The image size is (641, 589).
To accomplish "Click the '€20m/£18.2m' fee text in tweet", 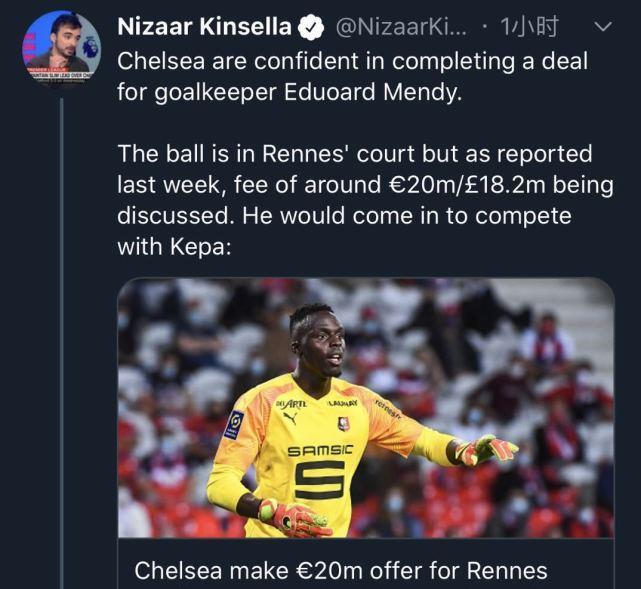I will coord(466,185).
